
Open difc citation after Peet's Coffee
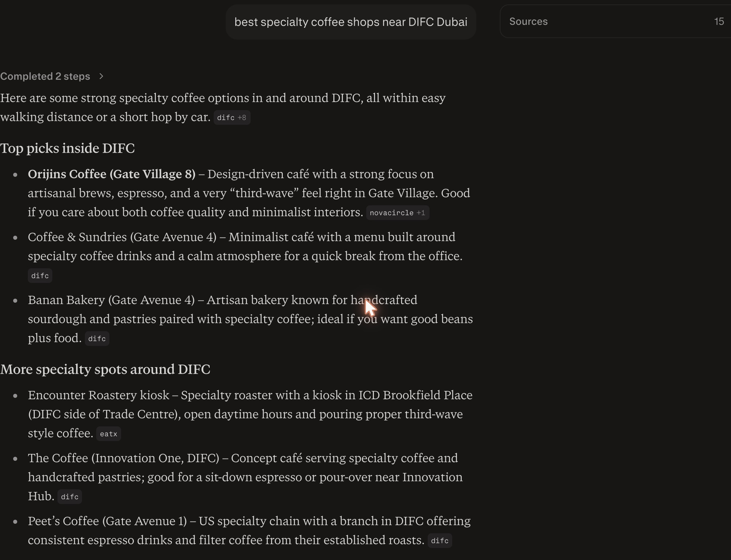pyautogui.click(x=440, y=541)
